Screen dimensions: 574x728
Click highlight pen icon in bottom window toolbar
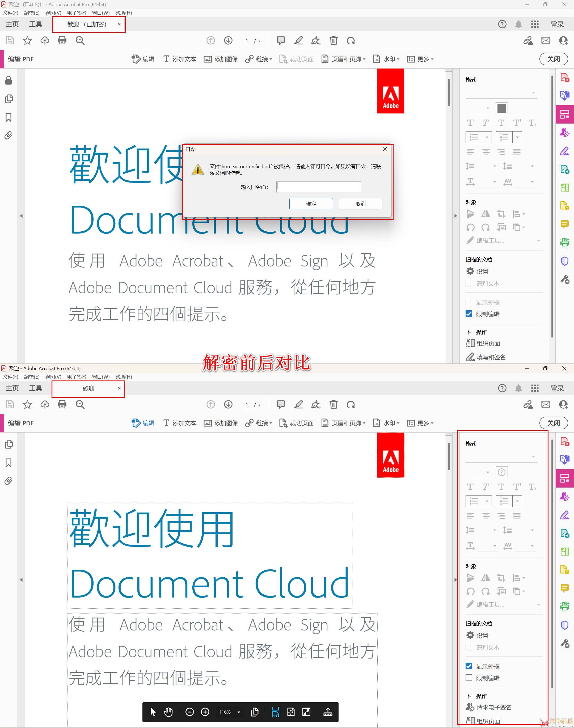click(298, 404)
